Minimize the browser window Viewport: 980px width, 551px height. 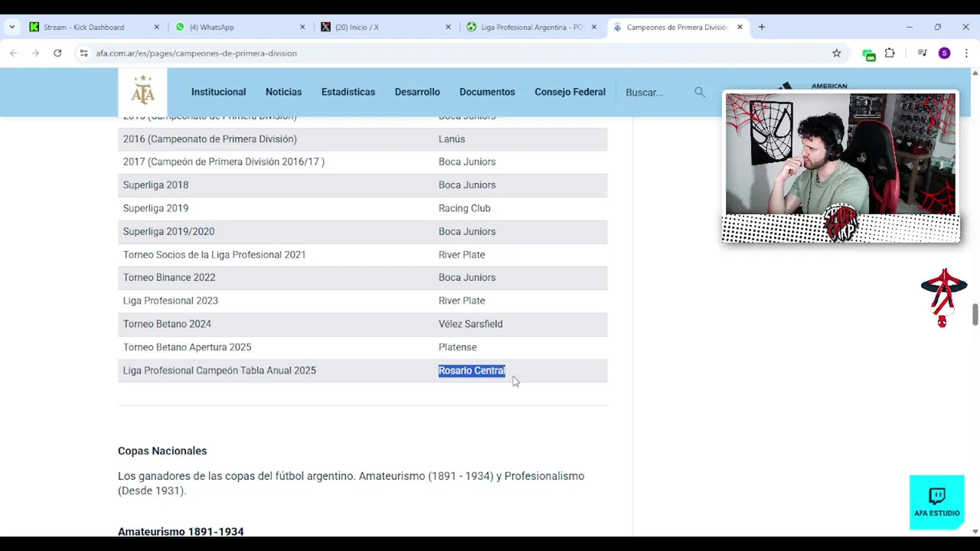909,27
